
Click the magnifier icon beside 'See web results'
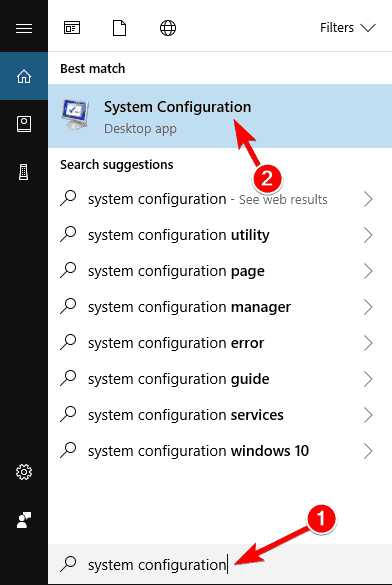[68, 198]
